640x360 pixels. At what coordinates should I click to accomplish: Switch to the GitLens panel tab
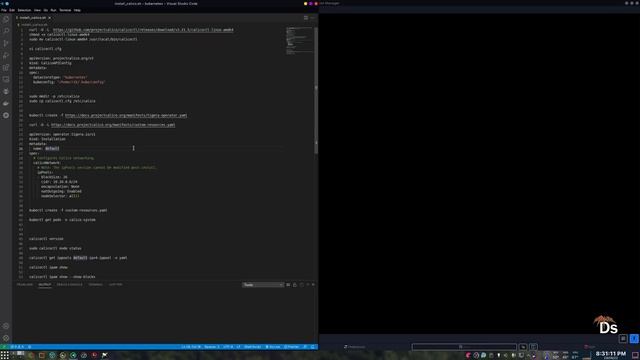[116, 284]
